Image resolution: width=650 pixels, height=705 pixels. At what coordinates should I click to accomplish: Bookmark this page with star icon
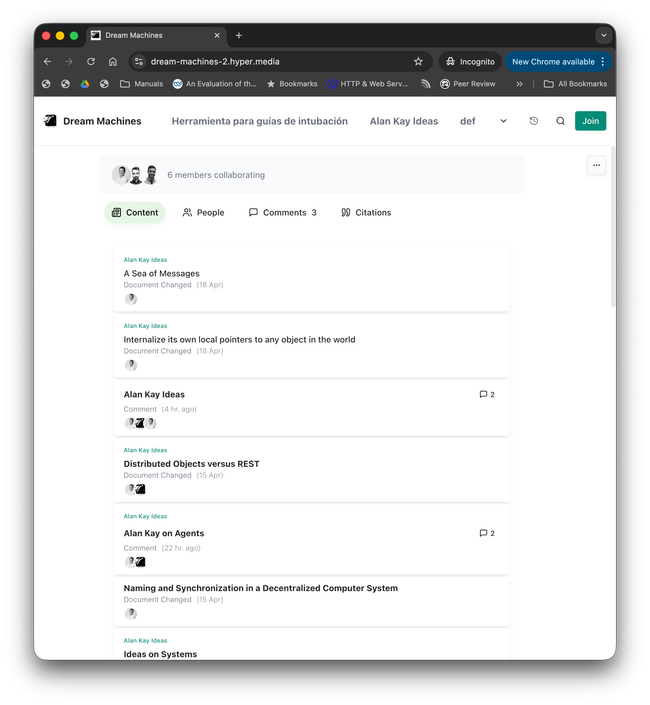pos(418,61)
